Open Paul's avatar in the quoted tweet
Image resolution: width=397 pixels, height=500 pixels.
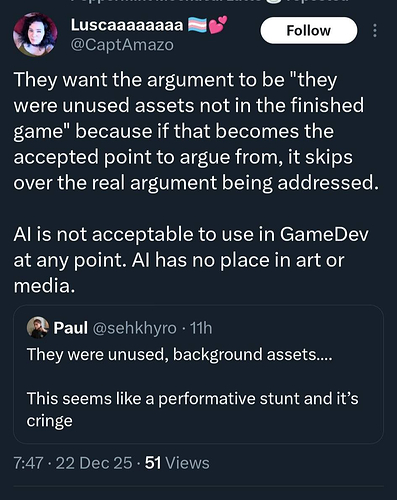pos(38,327)
